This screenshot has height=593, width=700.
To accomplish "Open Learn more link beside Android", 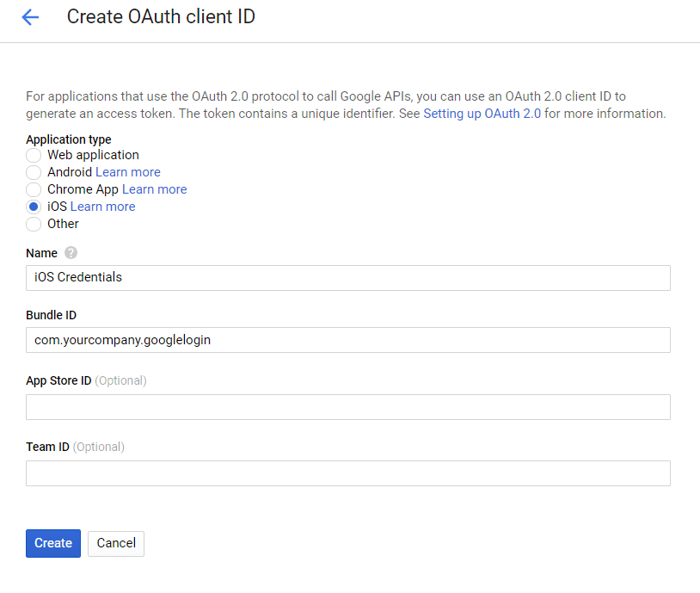I will [127, 172].
